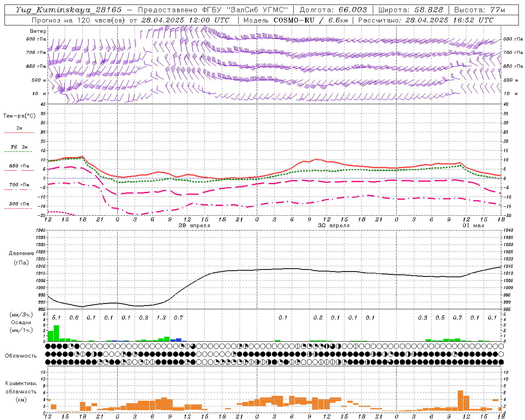Image resolution: width=525 pixels, height=420 pixels.
Task: Click the 30 апреля date label
Action: point(334,226)
